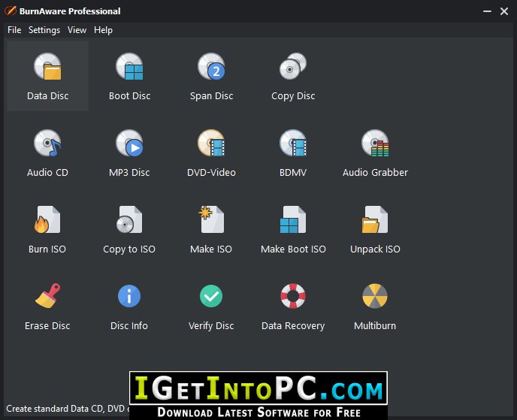517x420 pixels.
Task: Open the View menu
Action: point(77,30)
